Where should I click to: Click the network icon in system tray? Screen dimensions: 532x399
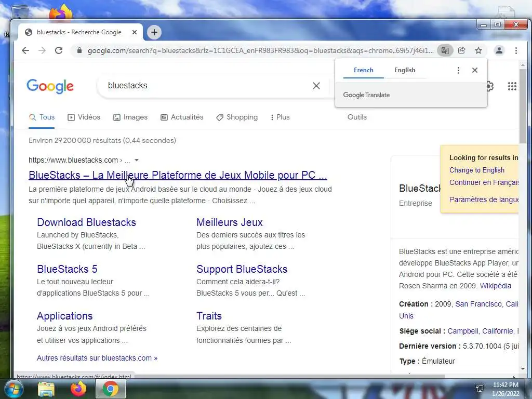pyautogui.click(x=480, y=389)
